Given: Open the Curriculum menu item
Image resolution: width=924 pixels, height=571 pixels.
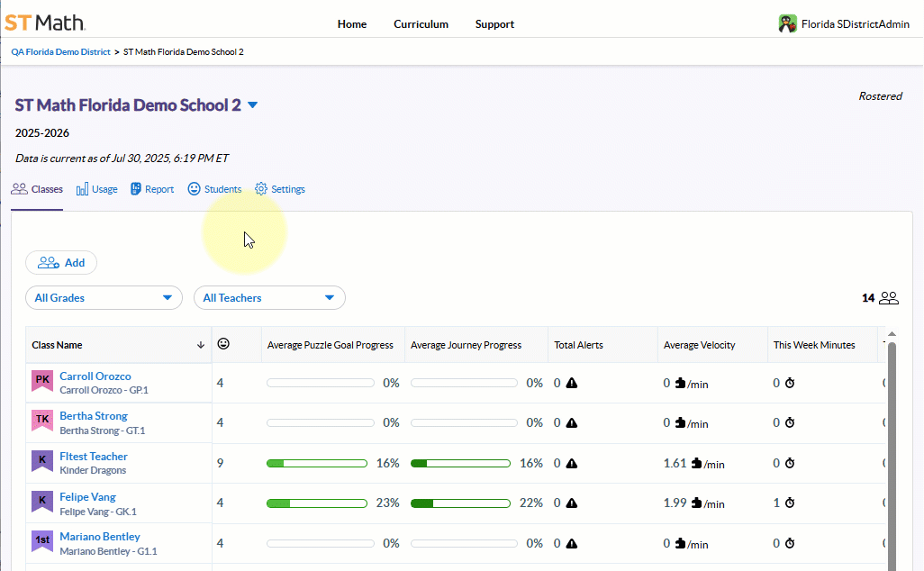Looking at the screenshot, I should point(421,24).
